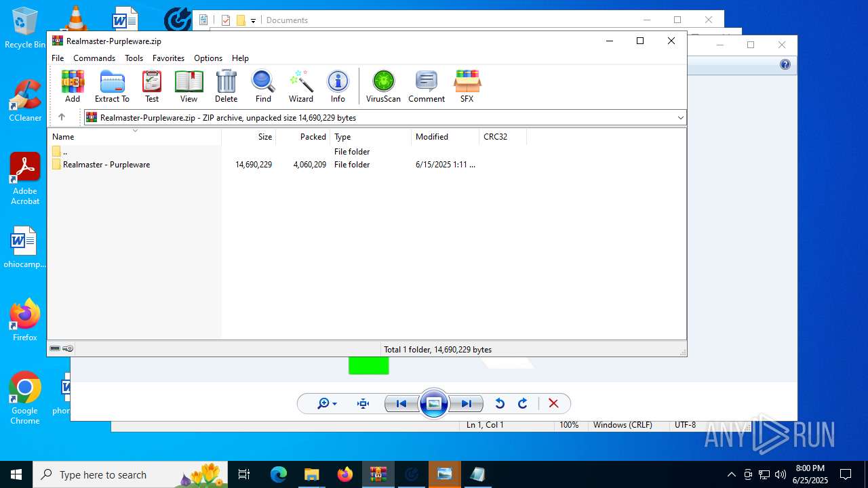Screen dimensions: 868x488
Task: Open Google Chrome desktop shortcut
Action: pos(25,399)
